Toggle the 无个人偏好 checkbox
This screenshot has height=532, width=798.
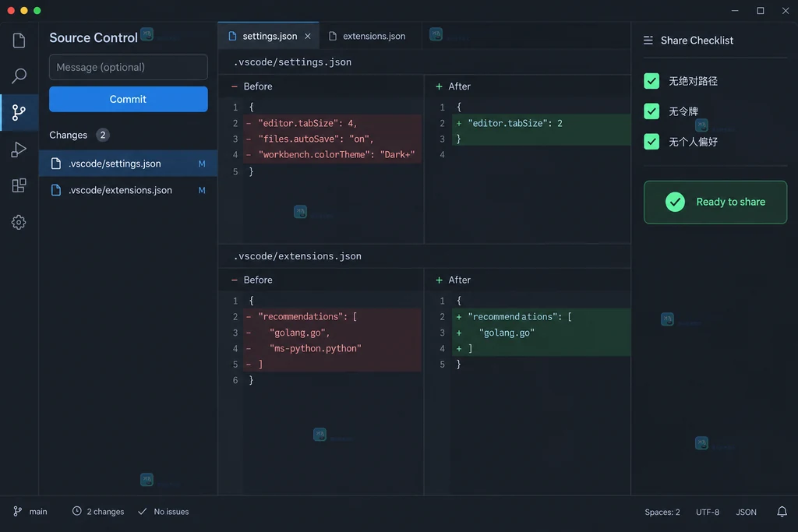651,142
